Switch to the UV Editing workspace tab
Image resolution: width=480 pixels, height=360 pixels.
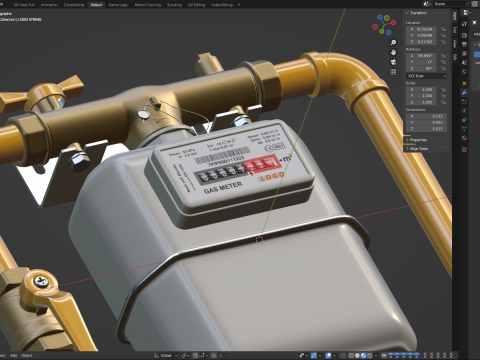196,5
